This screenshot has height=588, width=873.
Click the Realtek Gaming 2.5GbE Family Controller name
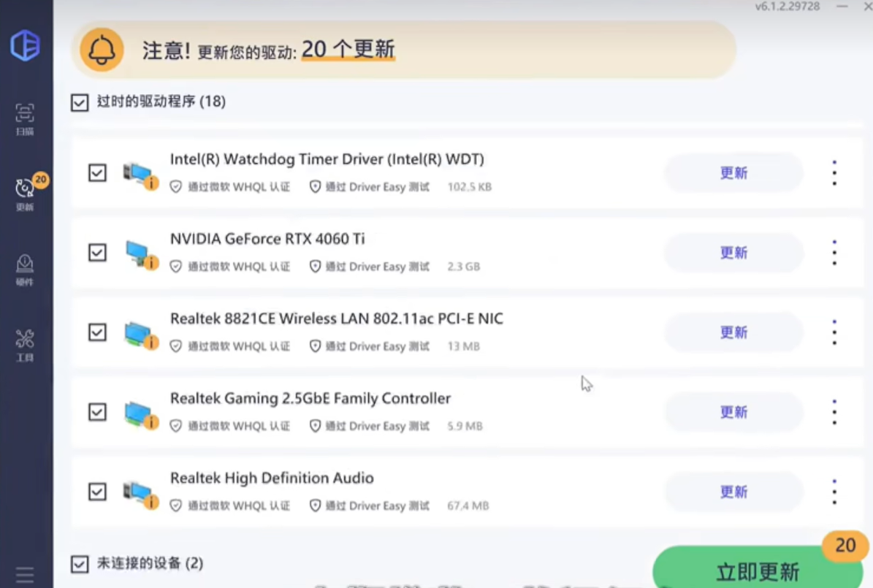click(310, 398)
